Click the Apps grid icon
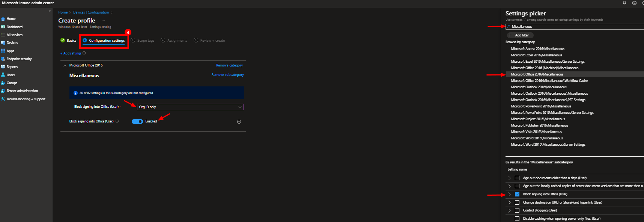 3,51
